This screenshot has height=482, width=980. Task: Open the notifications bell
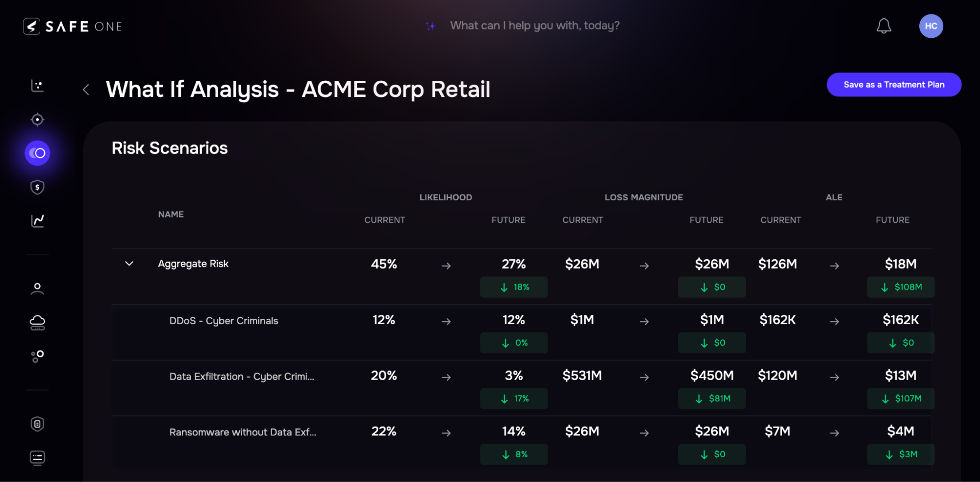click(x=883, y=26)
